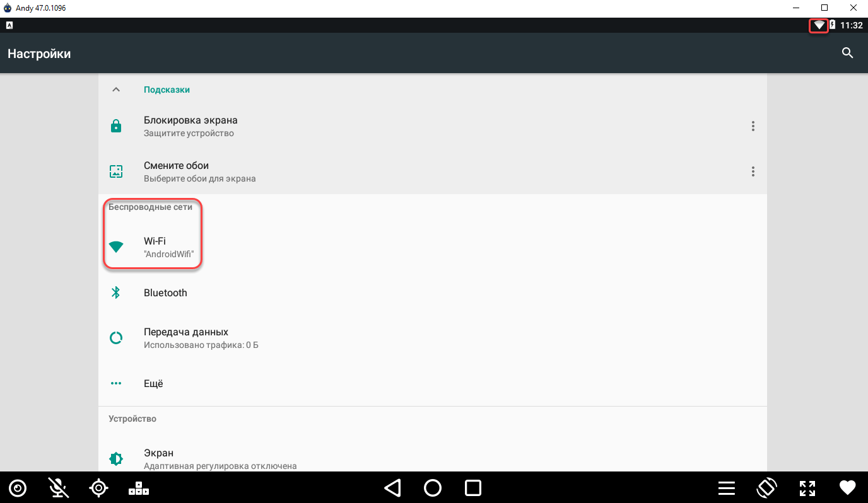The image size is (868, 503).
Task: Toggle fullscreen mode icon
Action: (807, 488)
